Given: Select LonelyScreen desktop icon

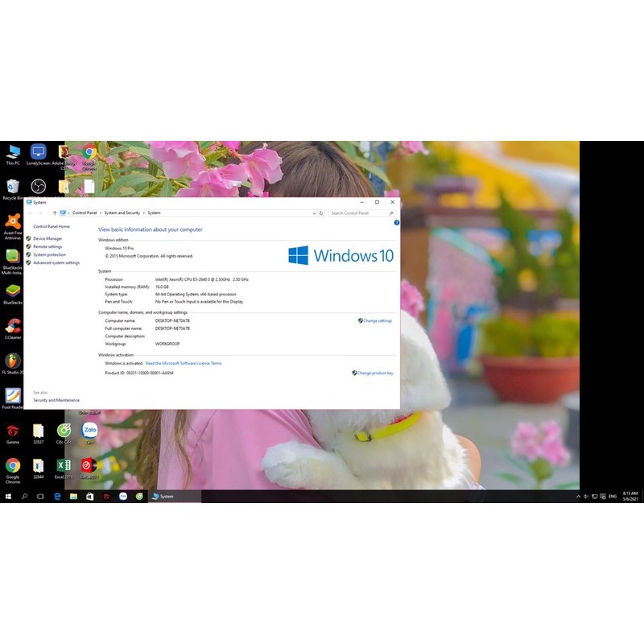Looking at the screenshot, I should point(38,155).
